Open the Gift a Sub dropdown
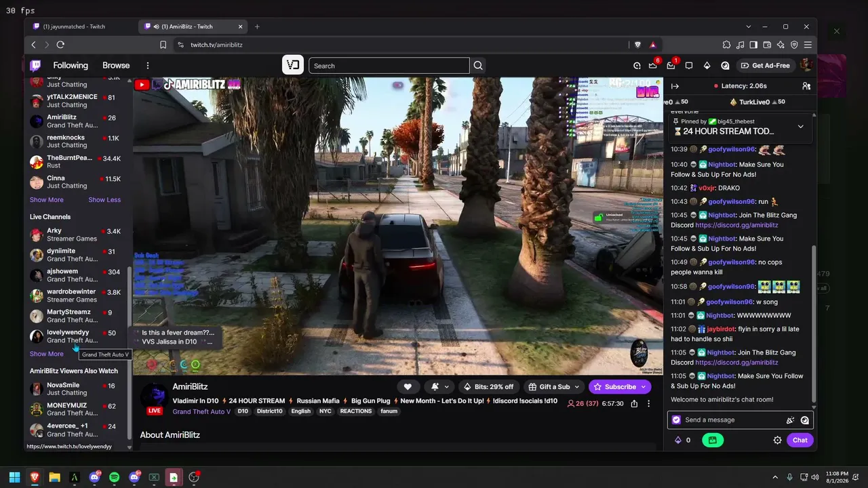868x488 pixels. point(554,386)
